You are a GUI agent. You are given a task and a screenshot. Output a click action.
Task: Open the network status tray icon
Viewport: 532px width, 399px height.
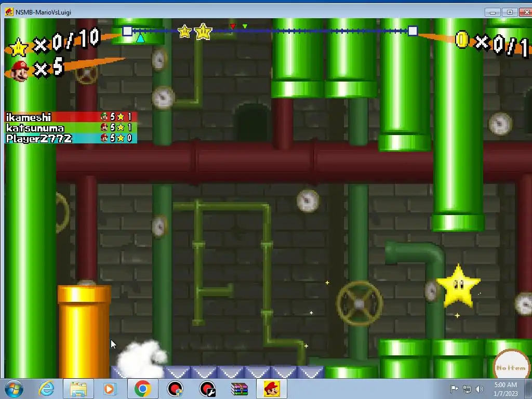tap(467, 389)
